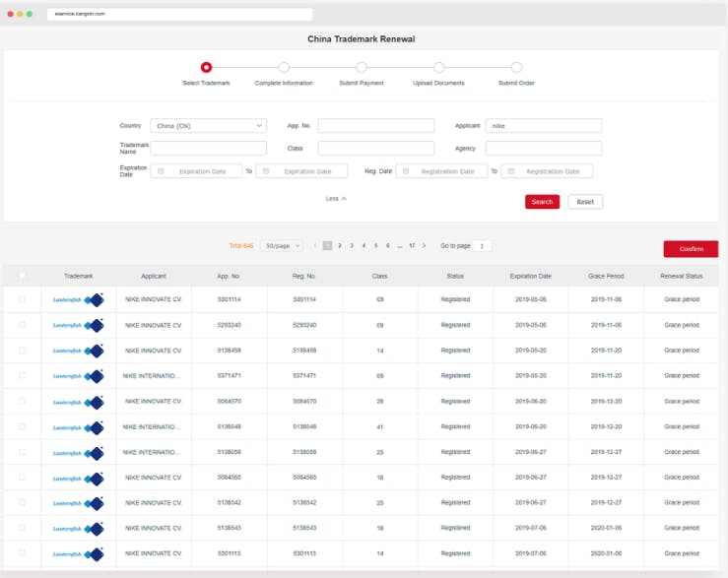728x578 pixels.
Task: Tick checkbox for App No. 5301114 row
Action: point(22,299)
